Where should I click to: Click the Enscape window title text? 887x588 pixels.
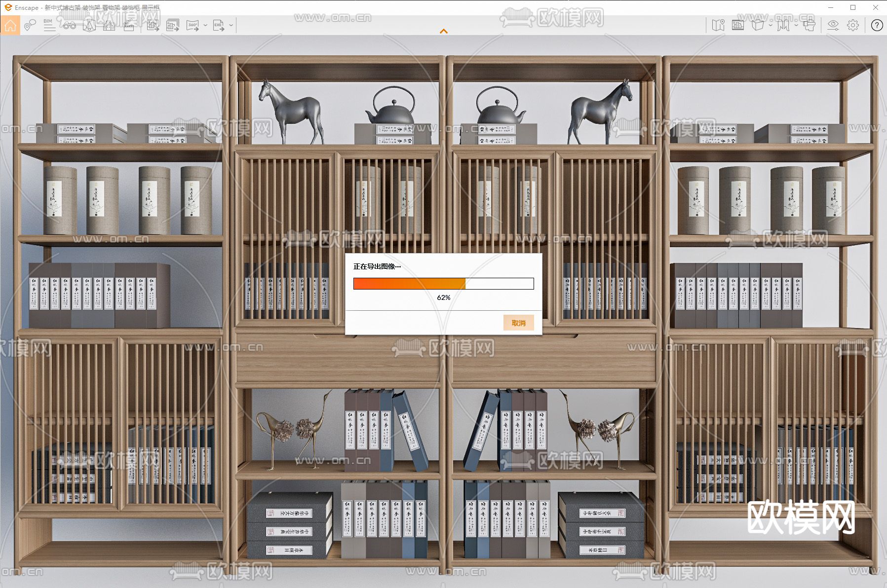(x=87, y=8)
